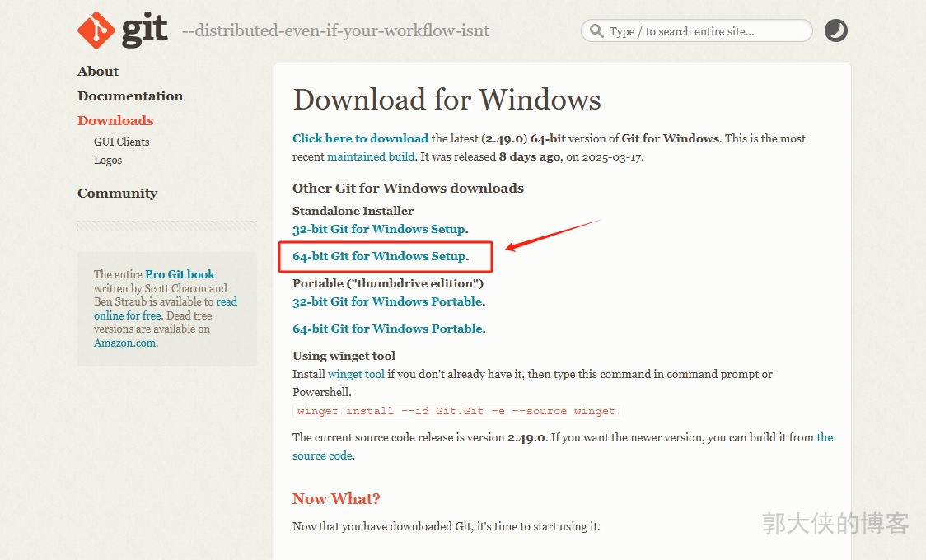Focus the site search input field
Viewport: 926px width, 560px height.
click(x=697, y=30)
